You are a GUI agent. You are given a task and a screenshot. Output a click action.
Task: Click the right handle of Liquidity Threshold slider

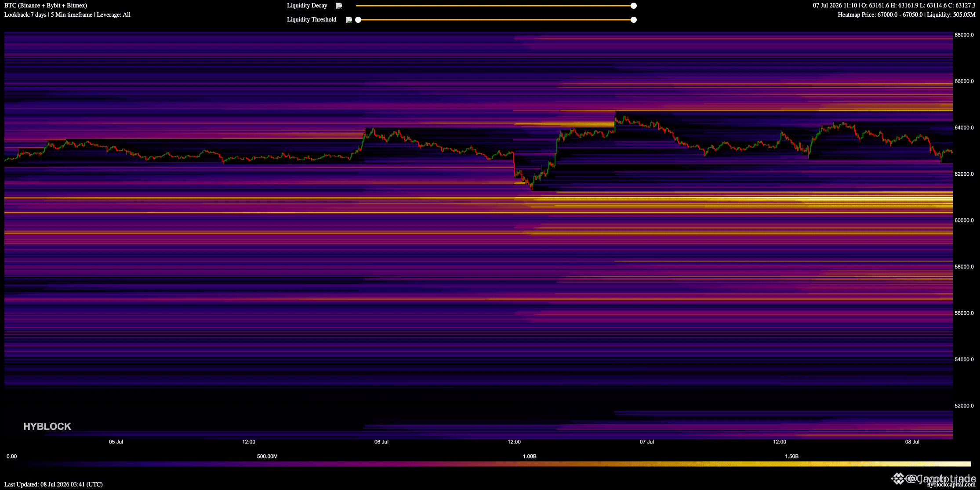click(634, 20)
